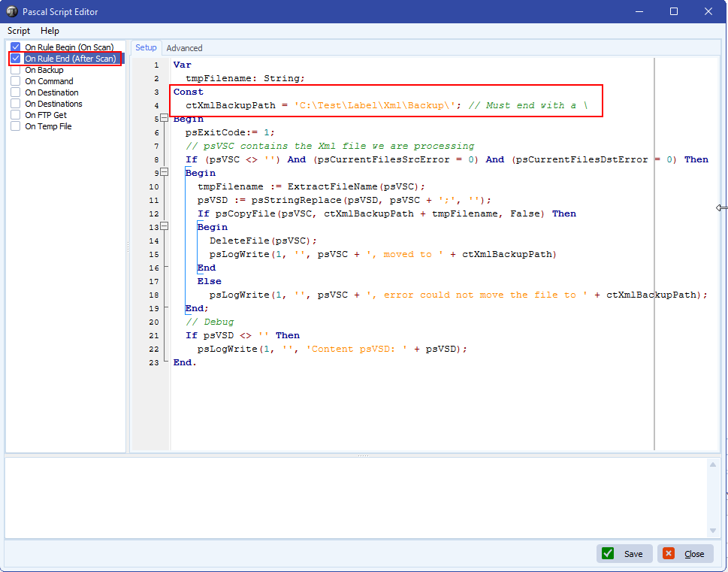Switch to the Advanced tab
Screen dimensions: 728x572
pyautogui.click(x=184, y=48)
